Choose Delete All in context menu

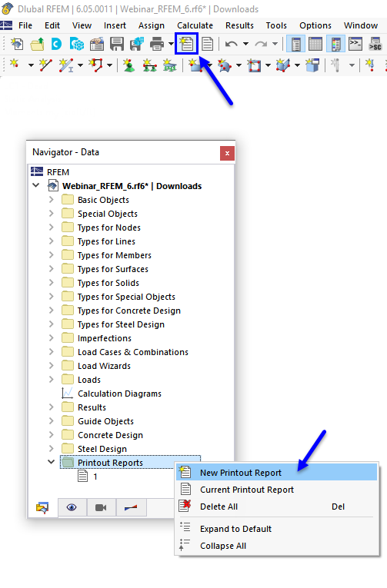277,507
